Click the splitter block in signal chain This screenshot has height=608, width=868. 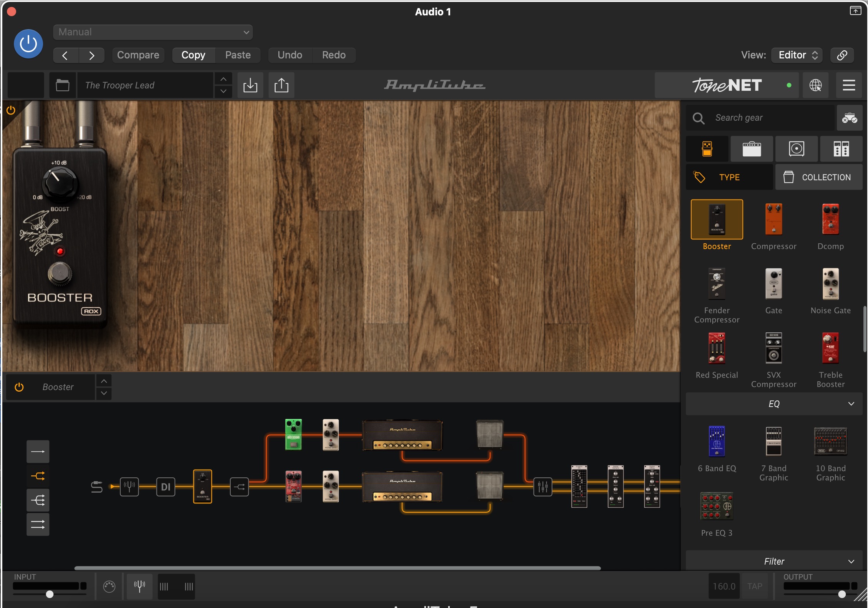click(x=239, y=487)
